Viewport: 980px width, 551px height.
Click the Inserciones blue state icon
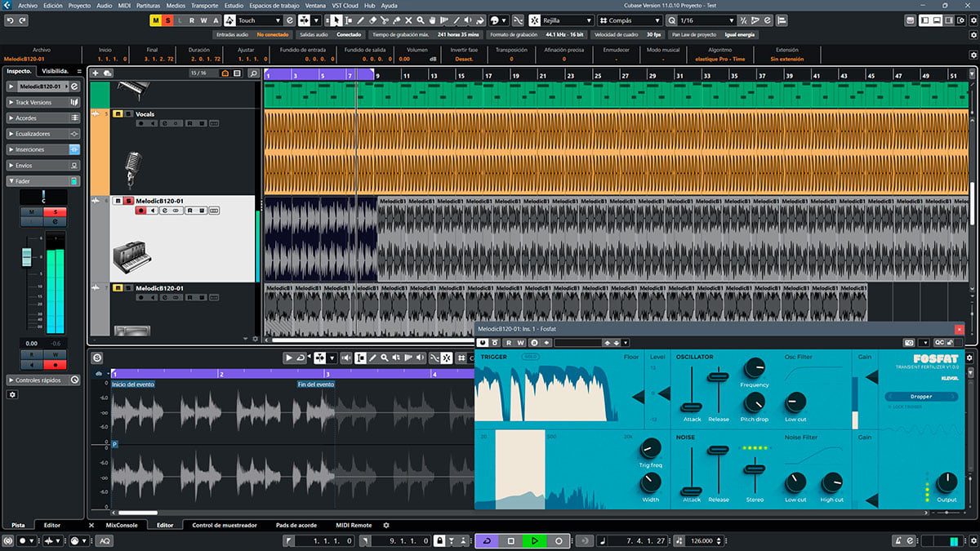[x=74, y=149]
